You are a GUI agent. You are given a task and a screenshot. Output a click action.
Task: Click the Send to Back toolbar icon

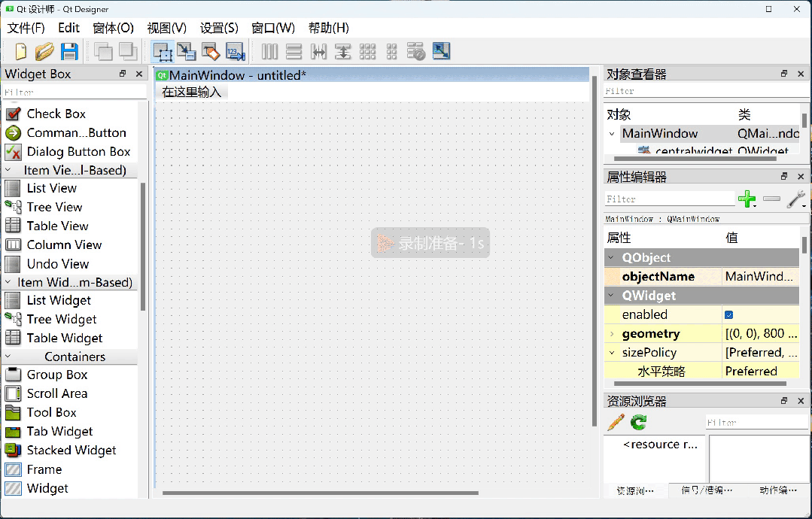pos(103,52)
